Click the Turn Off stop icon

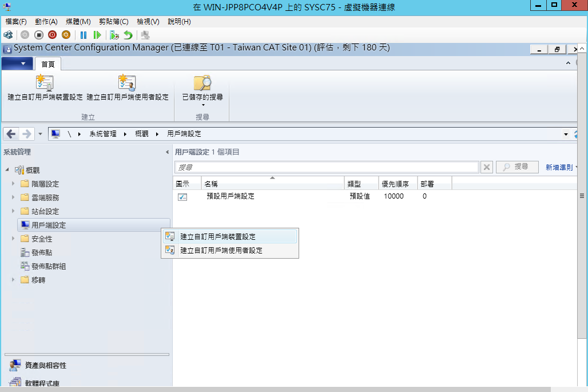coord(39,35)
